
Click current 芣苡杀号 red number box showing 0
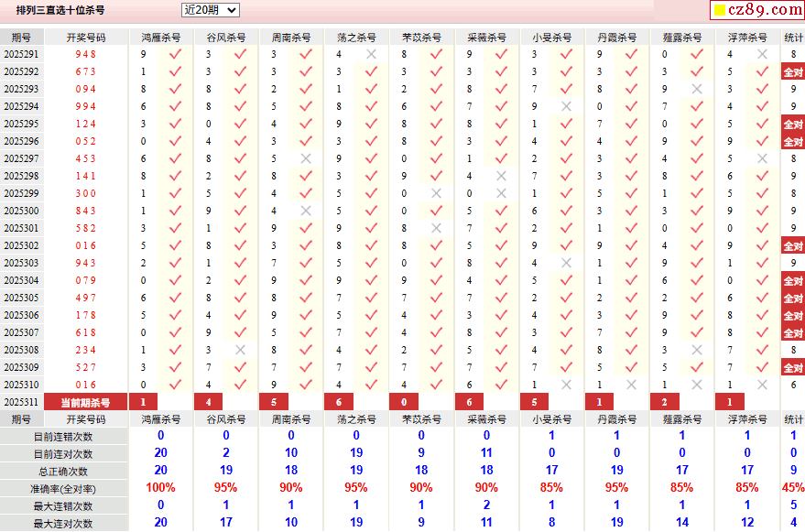tap(404, 402)
